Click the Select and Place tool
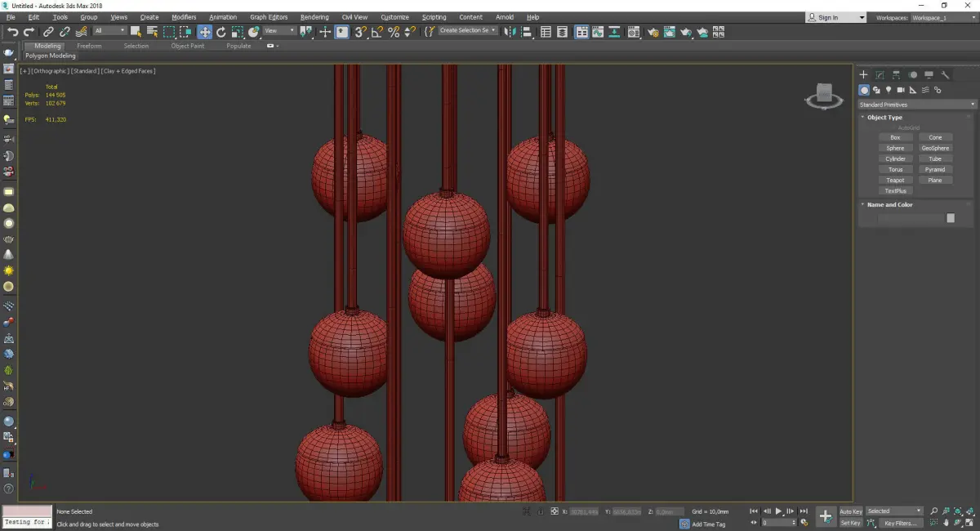This screenshot has height=531, width=980. tap(254, 32)
